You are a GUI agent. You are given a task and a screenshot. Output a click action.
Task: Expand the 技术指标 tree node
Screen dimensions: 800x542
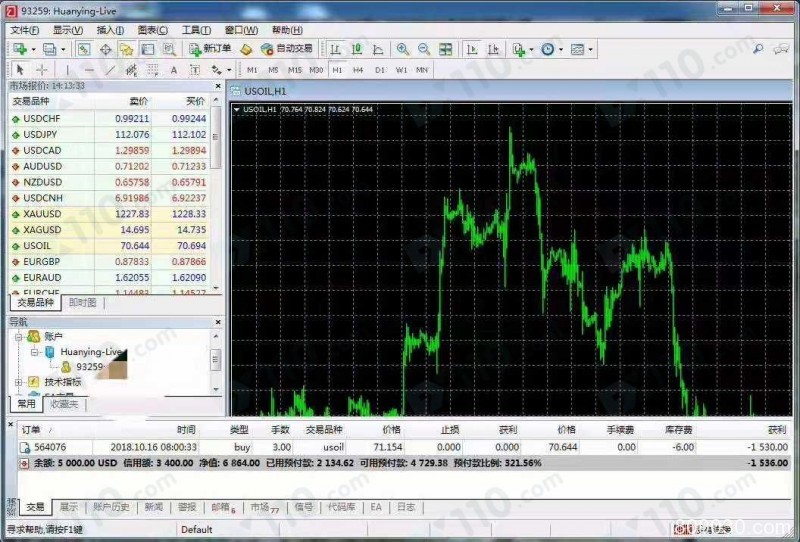[x=19, y=382]
